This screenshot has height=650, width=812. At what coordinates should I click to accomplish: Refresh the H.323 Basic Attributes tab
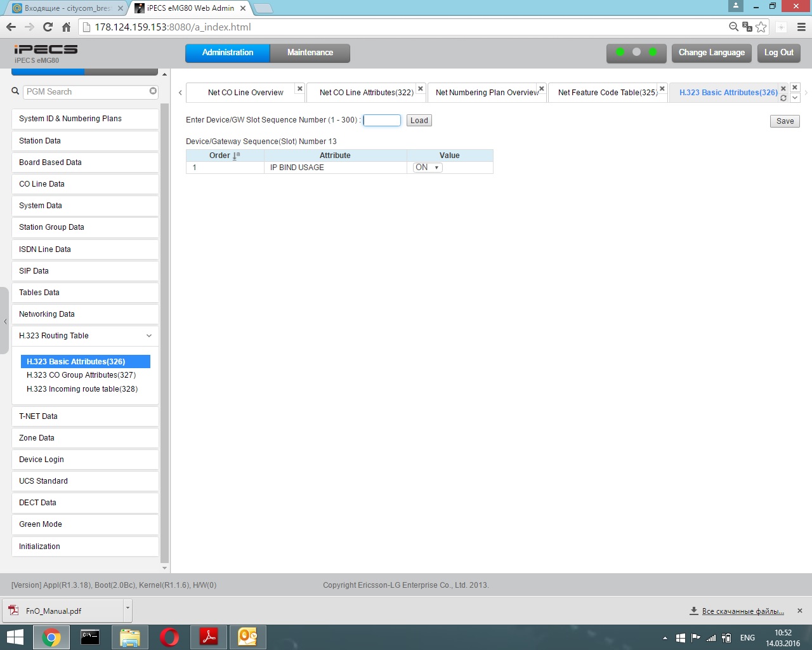(783, 98)
